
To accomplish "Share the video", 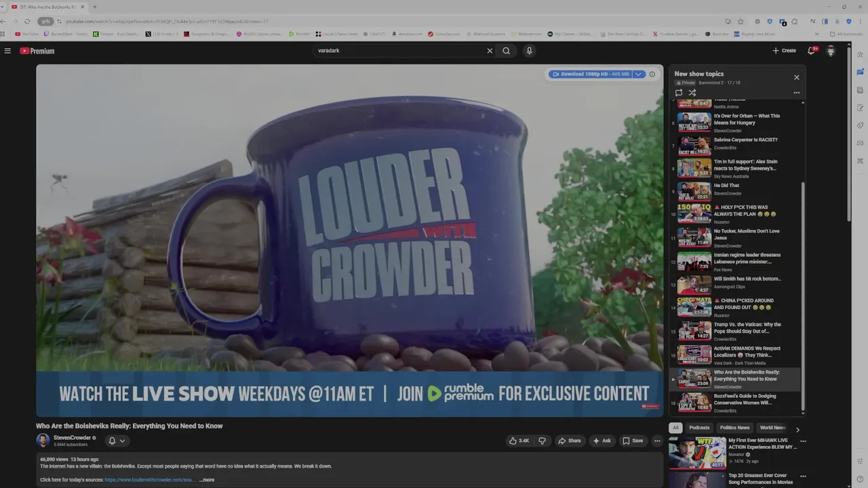I will [x=570, y=441].
